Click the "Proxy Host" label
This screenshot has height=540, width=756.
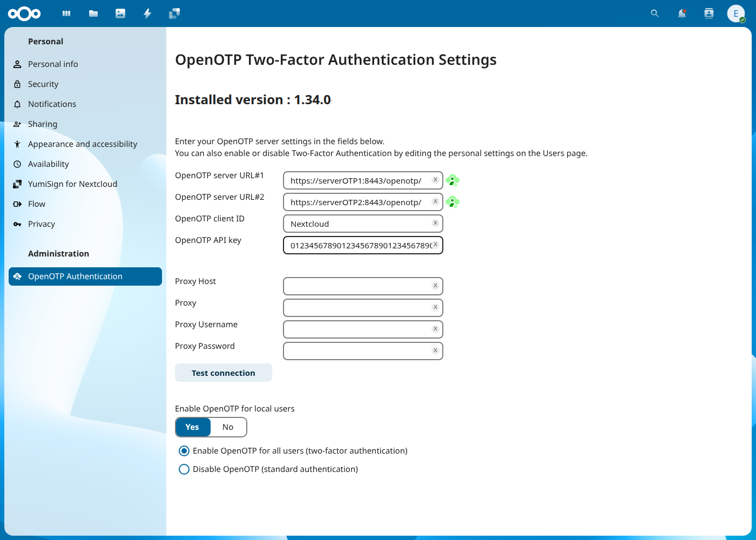click(x=195, y=281)
